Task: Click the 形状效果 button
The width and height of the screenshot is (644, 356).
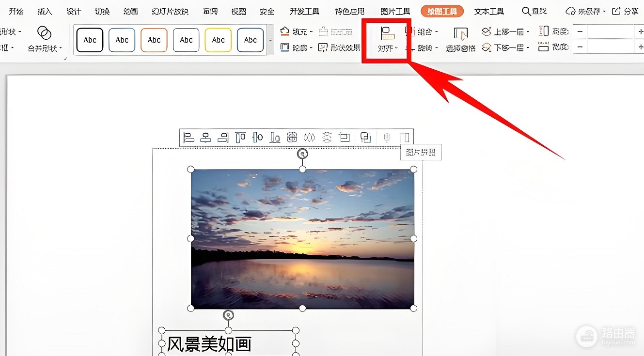Action: pyautogui.click(x=339, y=47)
